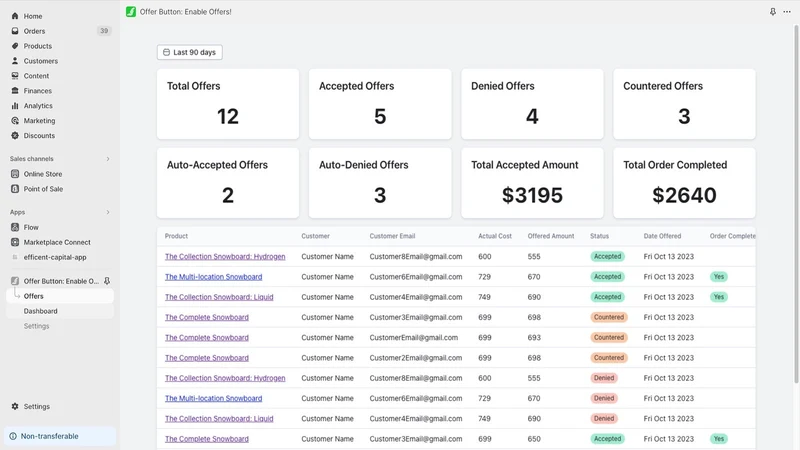Open the Last 90 days date filter
The width and height of the screenshot is (800, 450).
[x=190, y=52]
